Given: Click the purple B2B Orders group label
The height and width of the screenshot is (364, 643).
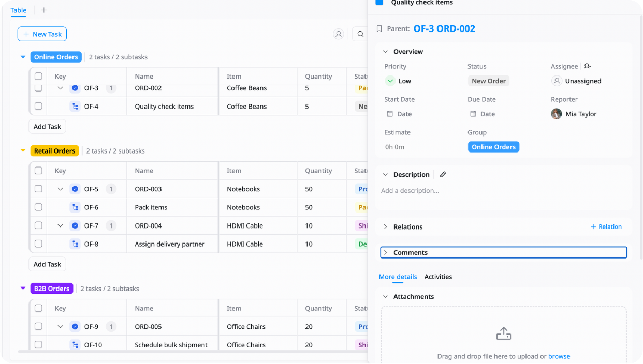Looking at the screenshot, I should point(52,289).
